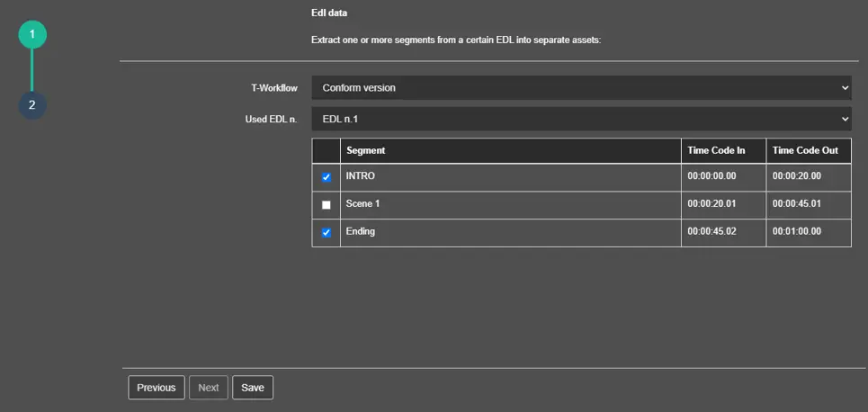Select the Time Code In column header
This screenshot has height=412, width=868.
(x=716, y=151)
